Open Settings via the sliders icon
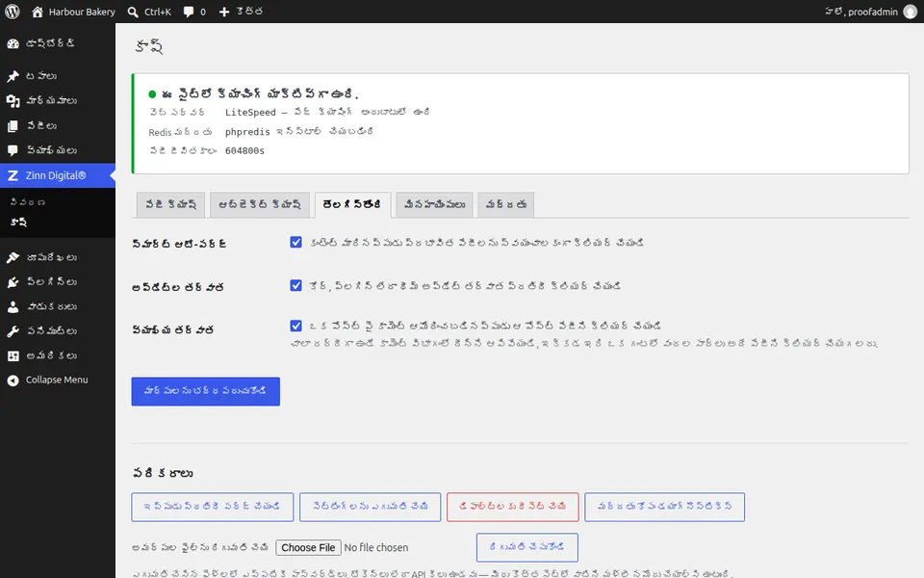The width and height of the screenshot is (924, 578). tap(13, 355)
